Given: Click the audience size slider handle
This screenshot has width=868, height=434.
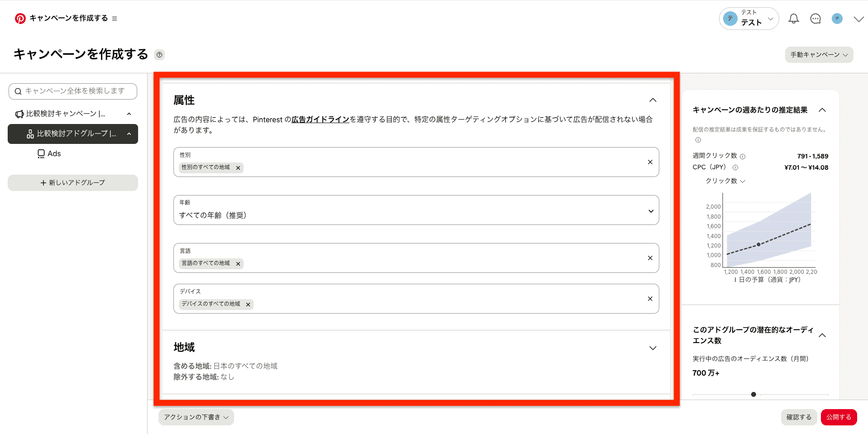Looking at the screenshot, I should pyautogui.click(x=753, y=394).
